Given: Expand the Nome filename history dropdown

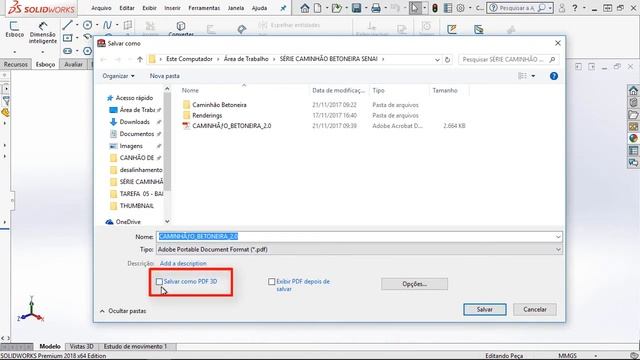Looking at the screenshot, I should click(558, 237).
